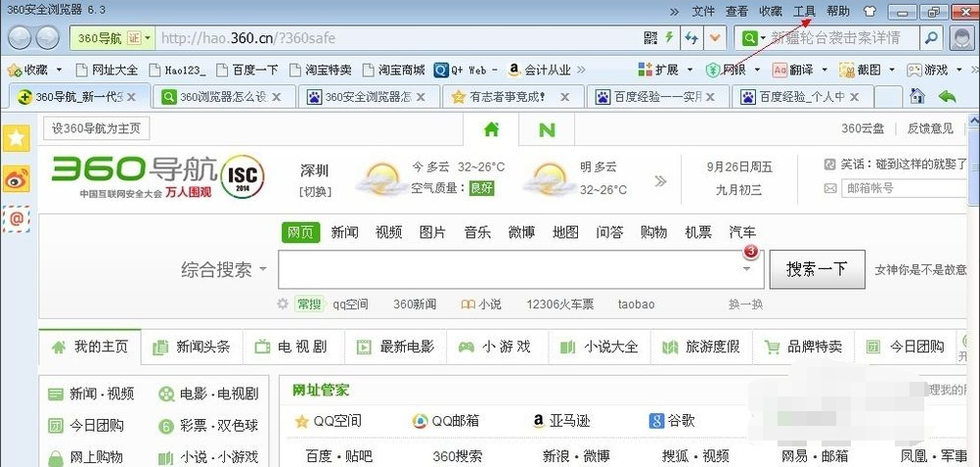Open the 收藏 star favorites button
Viewport: 980px width, 467px height.
pyautogui.click(x=26, y=70)
